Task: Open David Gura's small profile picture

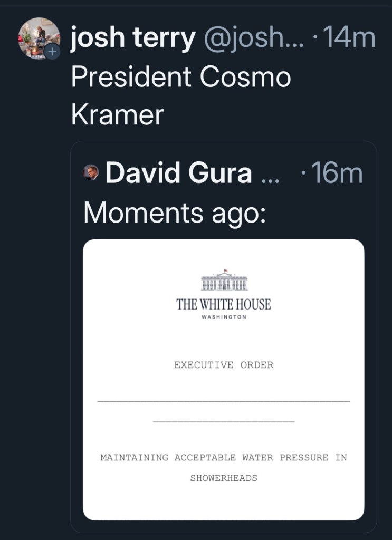Action: point(91,172)
